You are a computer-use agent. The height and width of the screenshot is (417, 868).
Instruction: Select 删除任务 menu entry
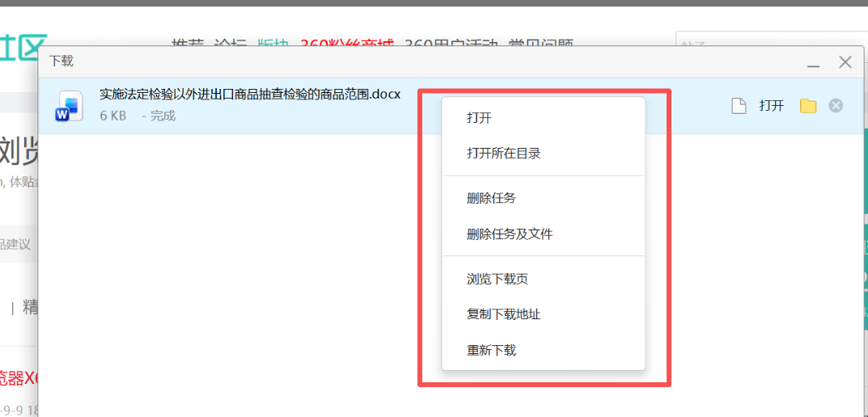(x=543, y=198)
